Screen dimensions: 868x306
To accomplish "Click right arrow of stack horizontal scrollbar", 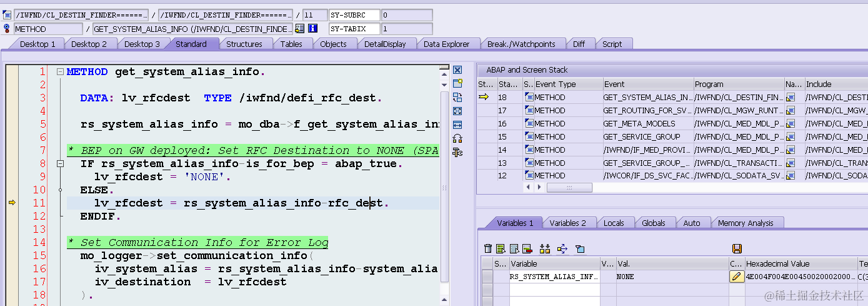I will click(x=539, y=187).
